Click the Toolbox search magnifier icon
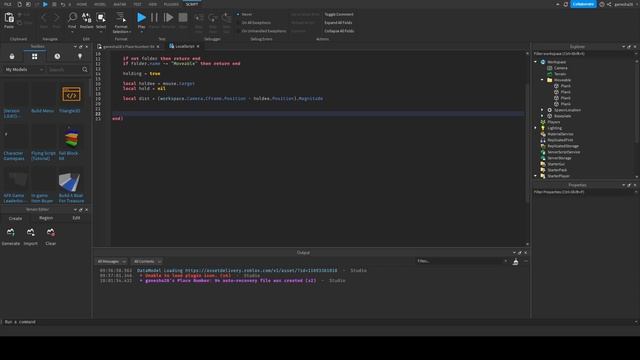The width and height of the screenshot is (640, 360). pos(85,70)
